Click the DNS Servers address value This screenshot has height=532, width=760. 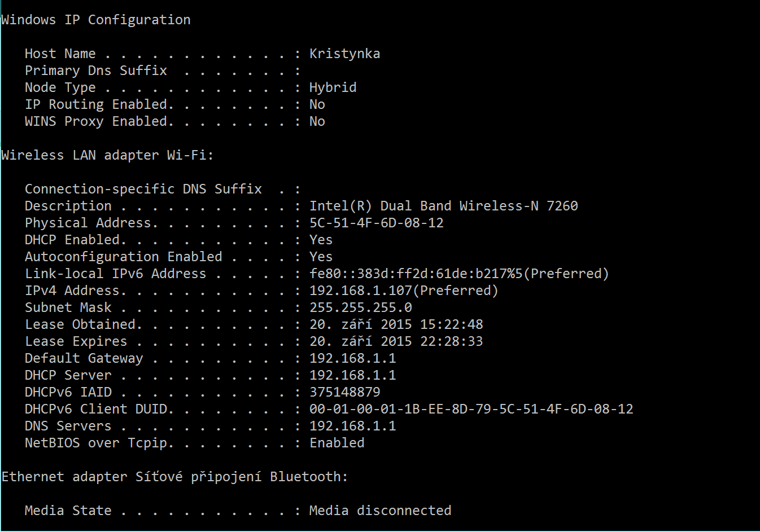point(352,426)
